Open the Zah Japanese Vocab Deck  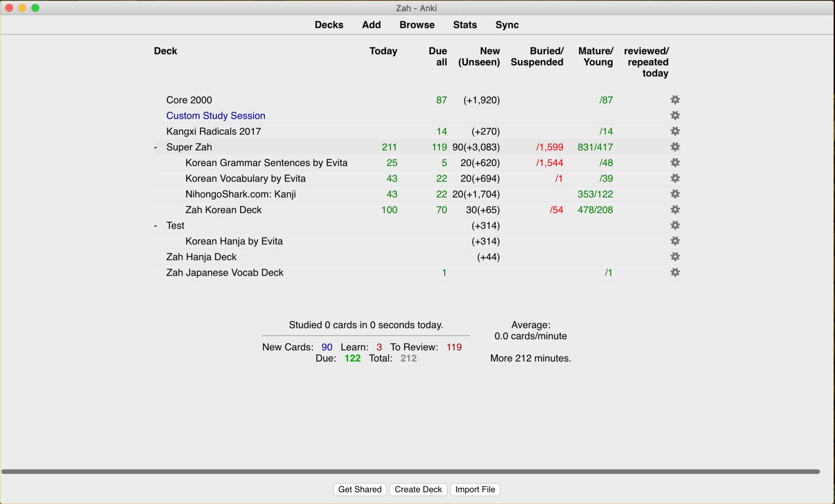pyautogui.click(x=225, y=273)
